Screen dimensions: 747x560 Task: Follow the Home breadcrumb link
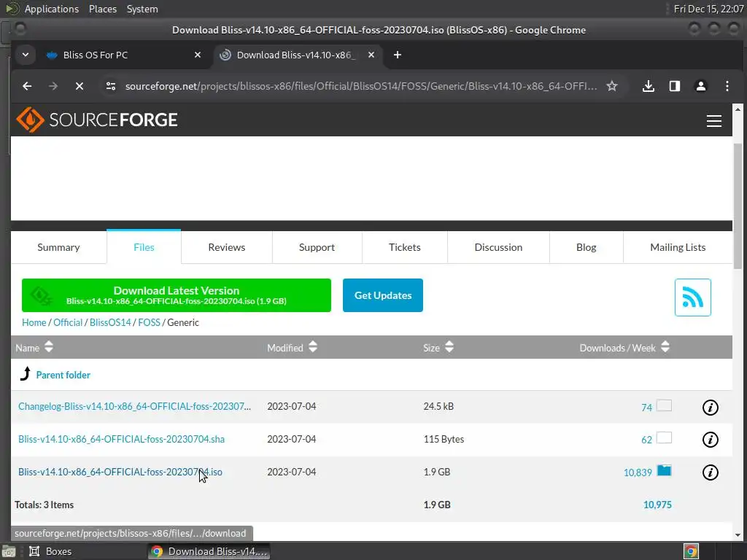click(34, 322)
